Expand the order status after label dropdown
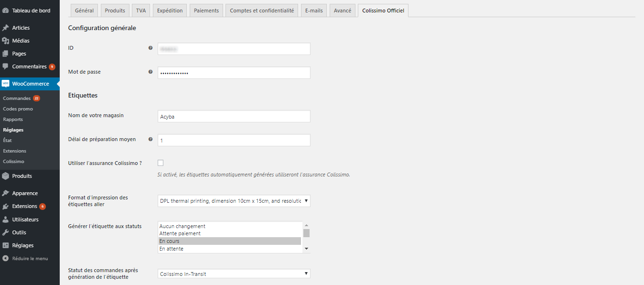Viewport: 644px width, 285px height. point(234,274)
